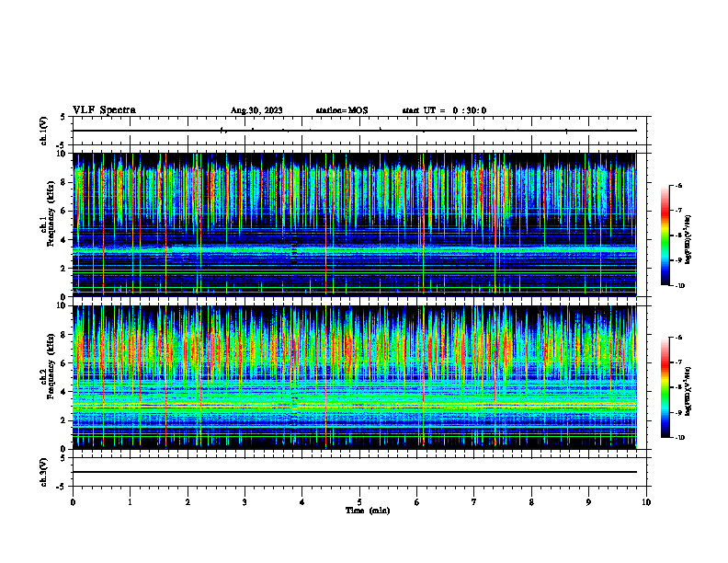728x563 pixels.
Task: Click the ch.1 spectrogram color scale bar
Action: coord(665,236)
